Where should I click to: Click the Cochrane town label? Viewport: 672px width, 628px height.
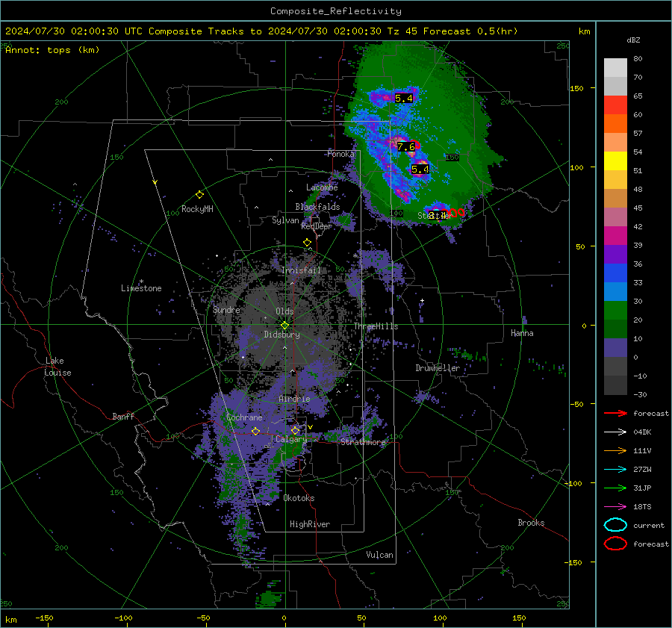[244, 417]
